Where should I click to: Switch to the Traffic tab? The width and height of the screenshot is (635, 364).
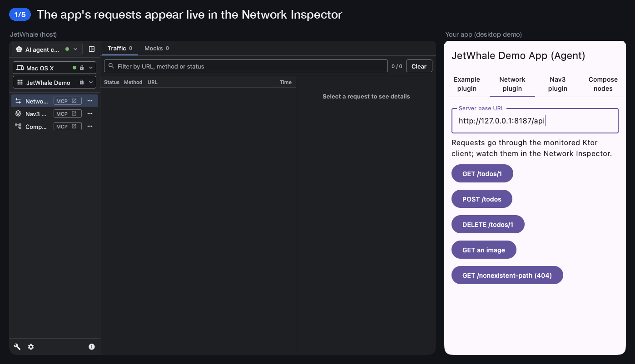point(120,48)
